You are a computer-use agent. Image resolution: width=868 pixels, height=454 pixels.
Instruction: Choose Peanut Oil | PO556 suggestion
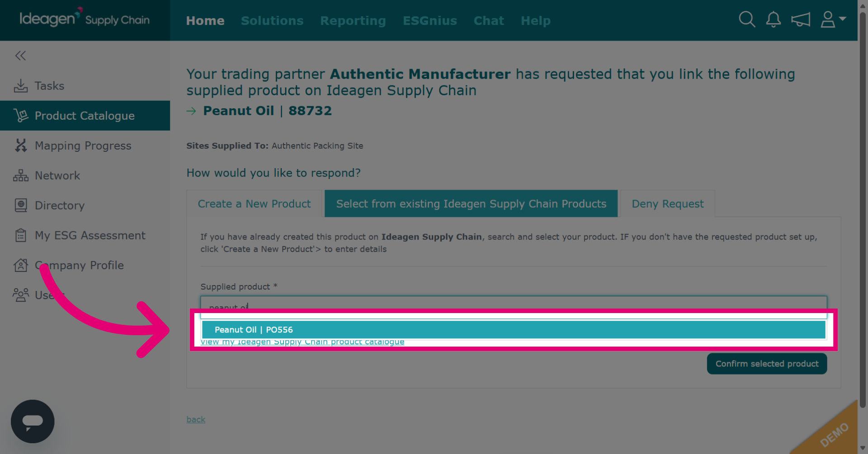click(x=514, y=330)
